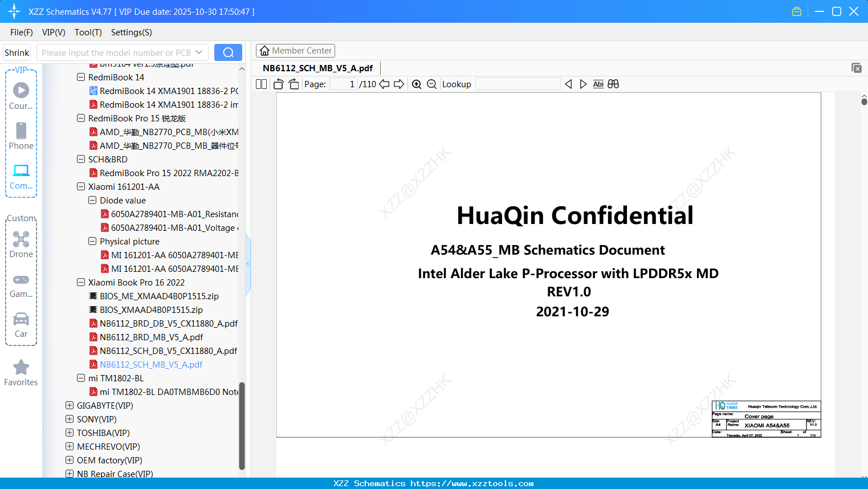868x489 pixels.
Task: Collapse the Diode value folder
Action: pos(92,200)
